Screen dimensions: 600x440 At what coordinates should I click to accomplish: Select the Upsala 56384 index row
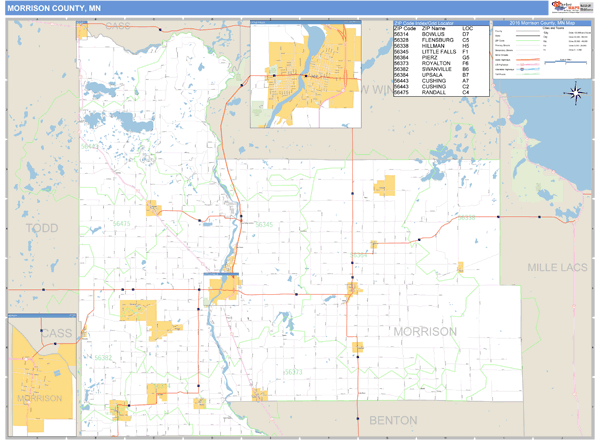tap(425, 75)
